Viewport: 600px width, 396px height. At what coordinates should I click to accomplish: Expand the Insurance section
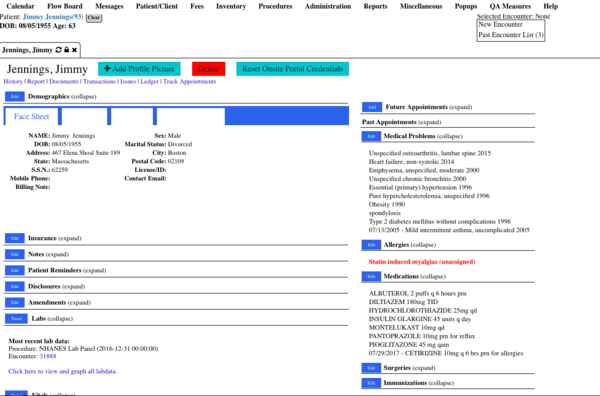coord(69,238)
